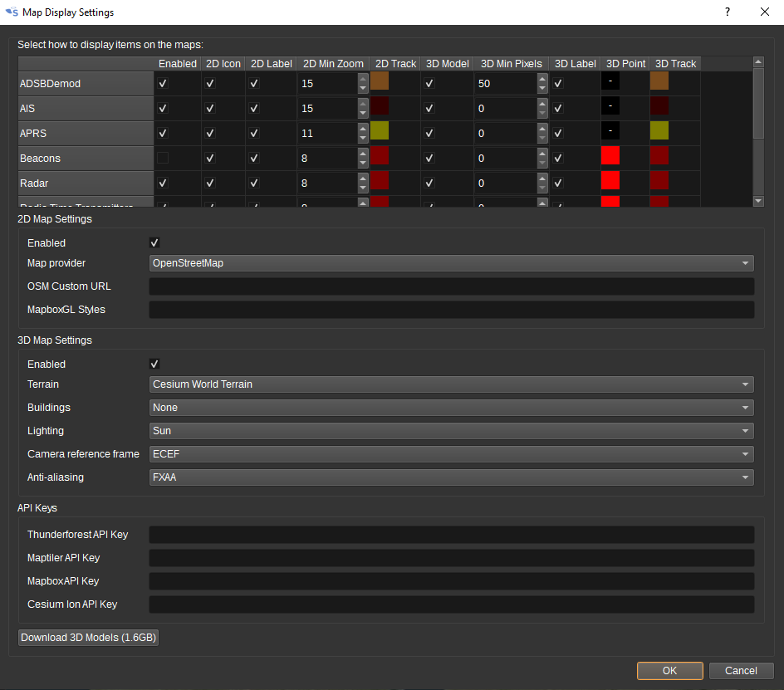Click inside the OSM Custom URL field
This screenshot has width=784, height=690.
(x=452, y=286)
